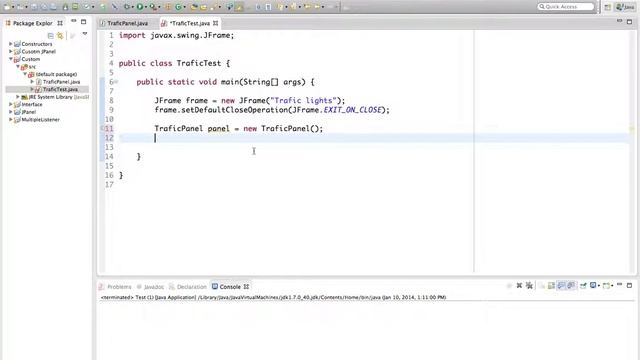640x360 pixels.
Task: Click the New Java Class green icon
Action: click(x=178, y=7)
